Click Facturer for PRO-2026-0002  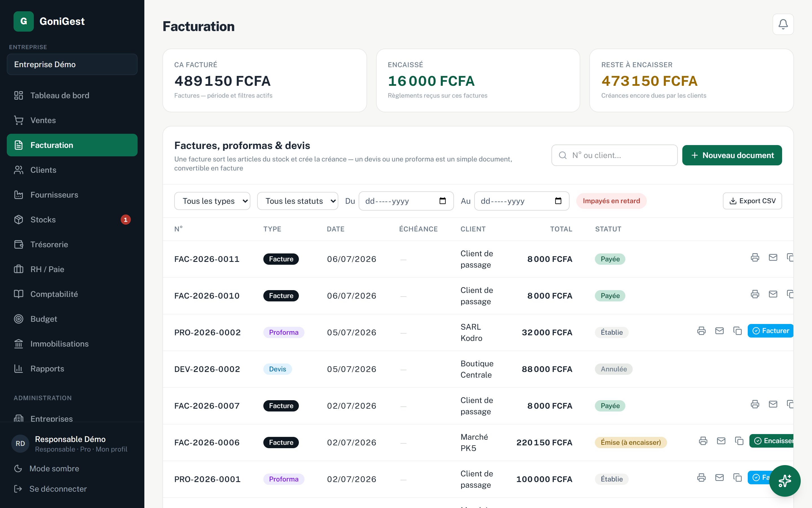point(770,330)
